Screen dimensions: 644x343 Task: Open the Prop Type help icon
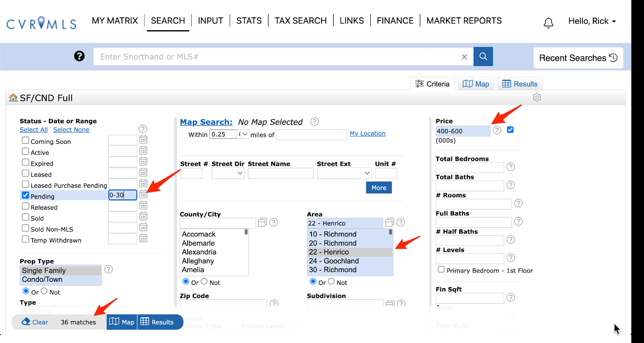109,269
